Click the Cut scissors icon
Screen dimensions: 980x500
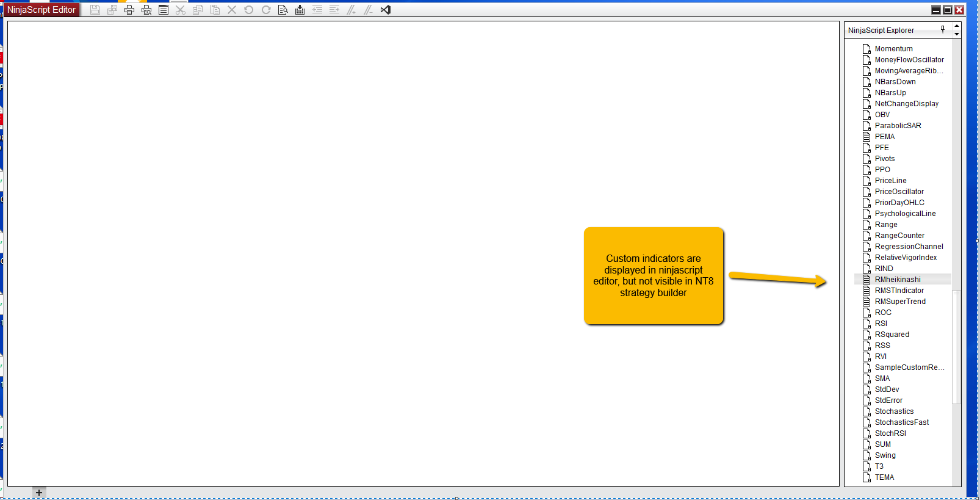pos(181,10)
